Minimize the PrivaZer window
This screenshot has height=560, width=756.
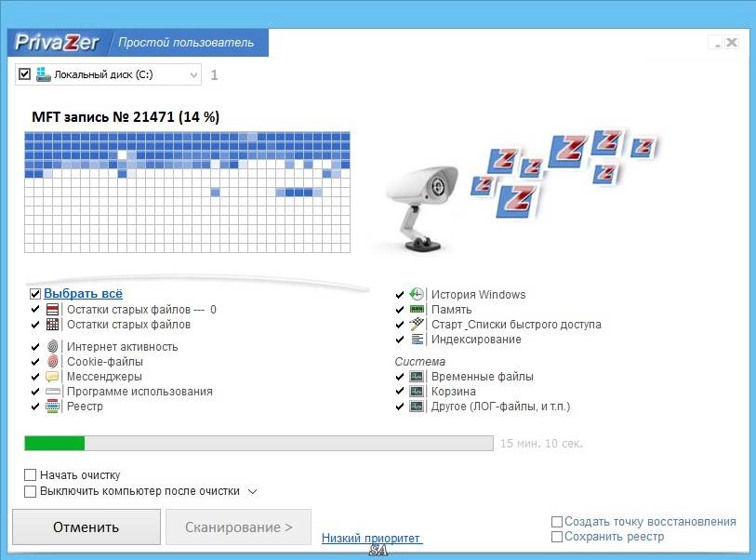[717, 43]
